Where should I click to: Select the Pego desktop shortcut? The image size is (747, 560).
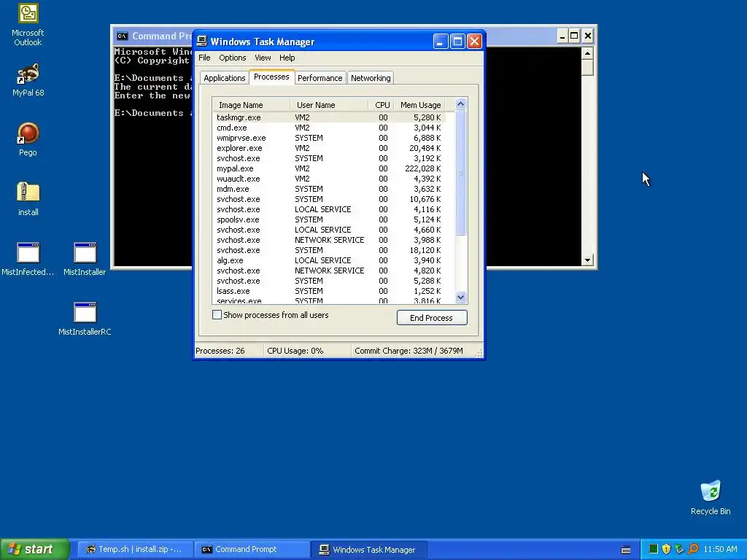click(x=28, y=139)
